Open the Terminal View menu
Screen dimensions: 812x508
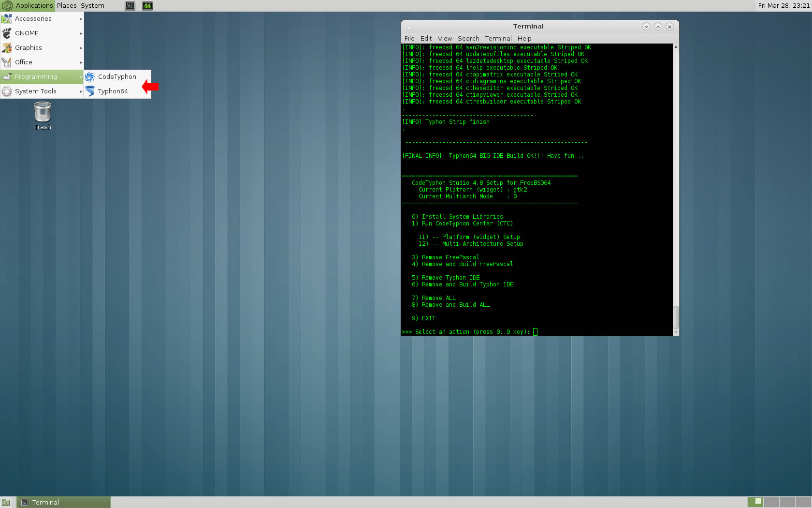click(x=445, y=38)
